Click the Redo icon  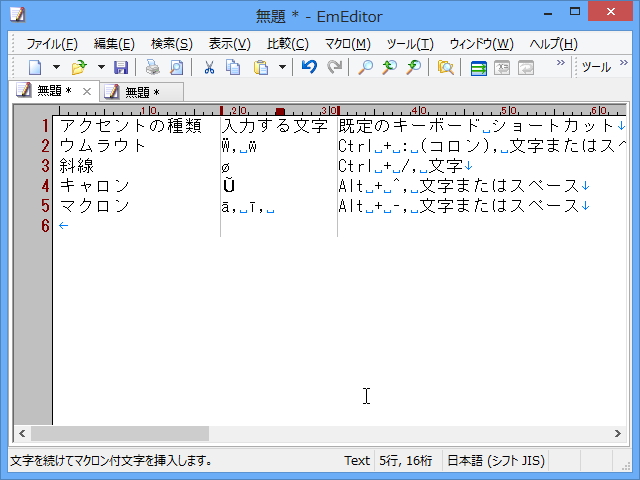334,67
